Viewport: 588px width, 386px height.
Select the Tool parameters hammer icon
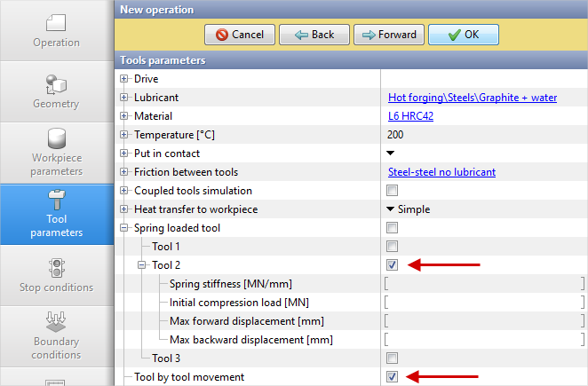point(56,201)
